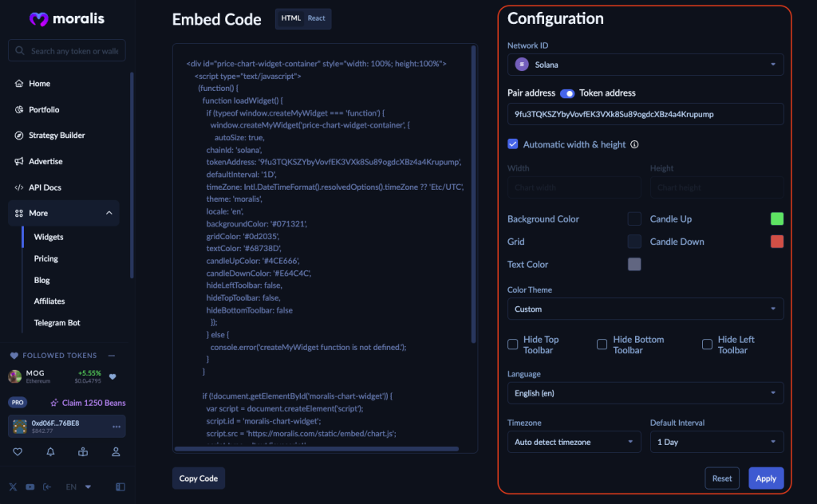This screenshot has height=504, width=817.
Task: Check Hide Bottom Toolbar
Action: click(602, 345)
